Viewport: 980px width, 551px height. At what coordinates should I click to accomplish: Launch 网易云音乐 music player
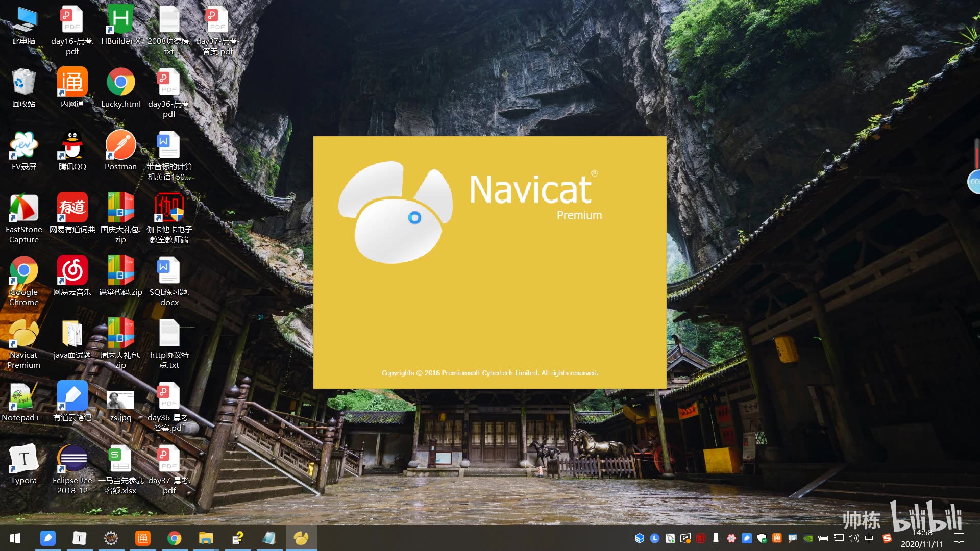(x=72, y=270)
